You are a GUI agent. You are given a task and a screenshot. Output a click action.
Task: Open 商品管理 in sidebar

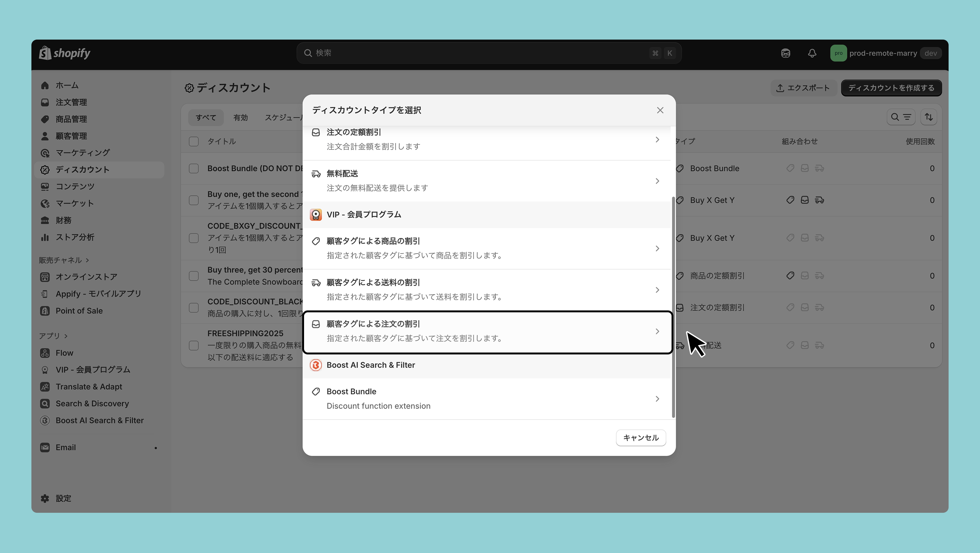tap(99, 119)
